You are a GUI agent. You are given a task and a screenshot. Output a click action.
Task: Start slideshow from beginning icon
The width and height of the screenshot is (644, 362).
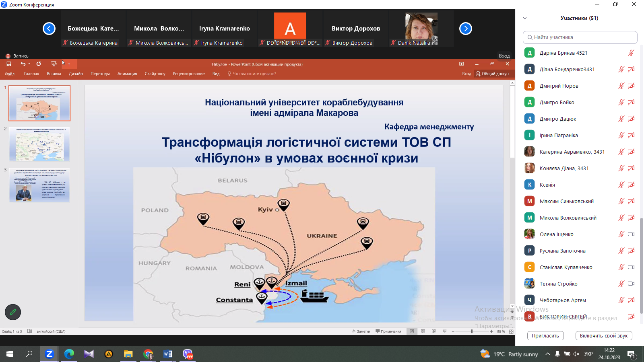tap(54, 64)
